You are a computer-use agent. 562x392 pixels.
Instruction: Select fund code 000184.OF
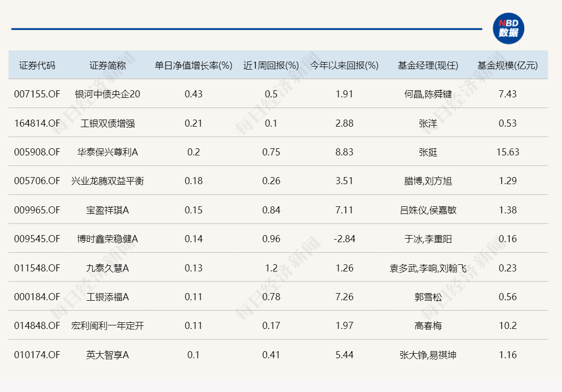(x=37, y=297)
